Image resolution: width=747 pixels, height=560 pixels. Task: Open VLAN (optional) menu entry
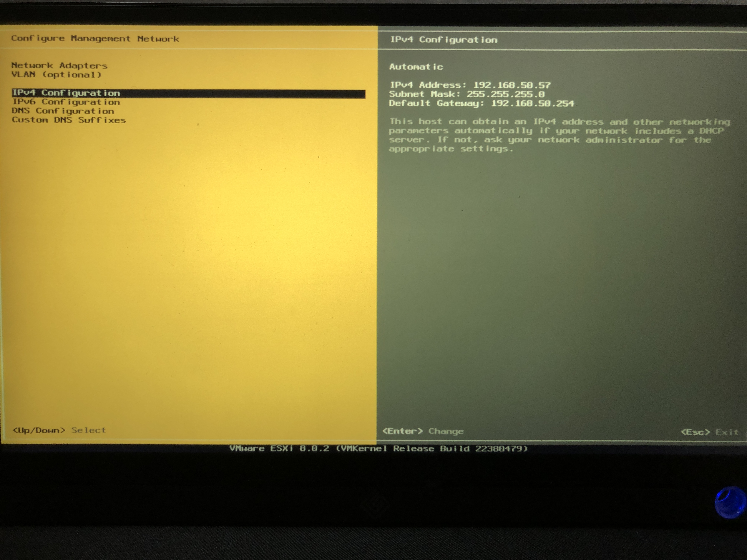tap(56, 75)
